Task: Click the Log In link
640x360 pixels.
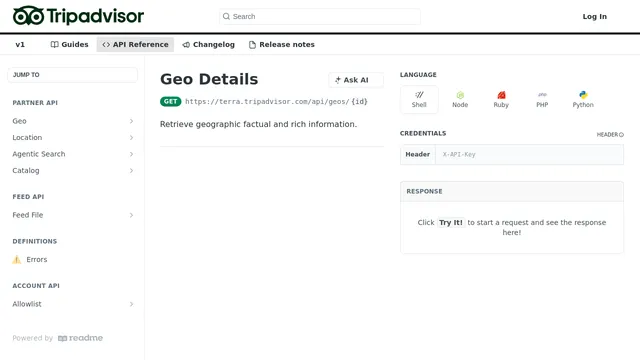Action: (594, 17)
